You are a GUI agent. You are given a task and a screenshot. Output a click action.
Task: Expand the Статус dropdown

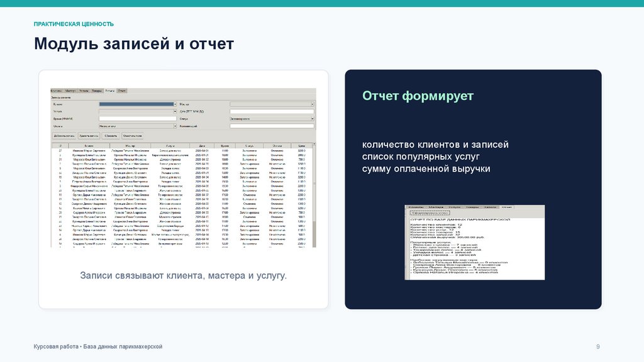point(272,119)
